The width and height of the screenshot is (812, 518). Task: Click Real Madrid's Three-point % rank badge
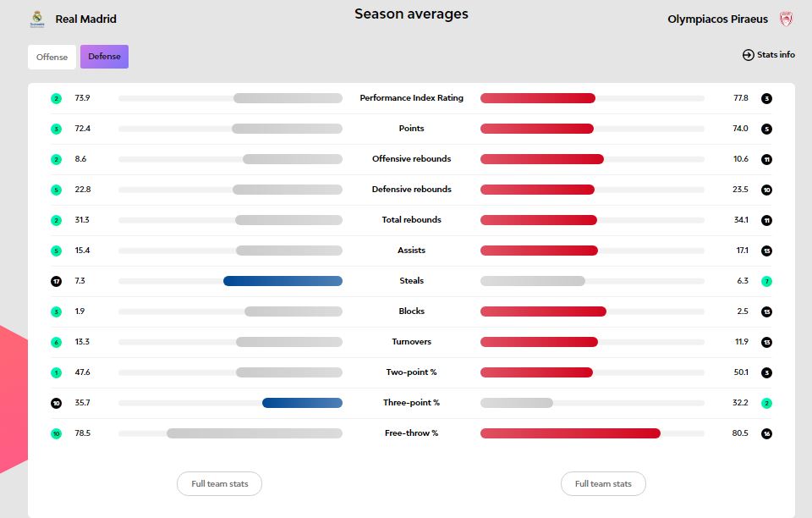point(56,403)
